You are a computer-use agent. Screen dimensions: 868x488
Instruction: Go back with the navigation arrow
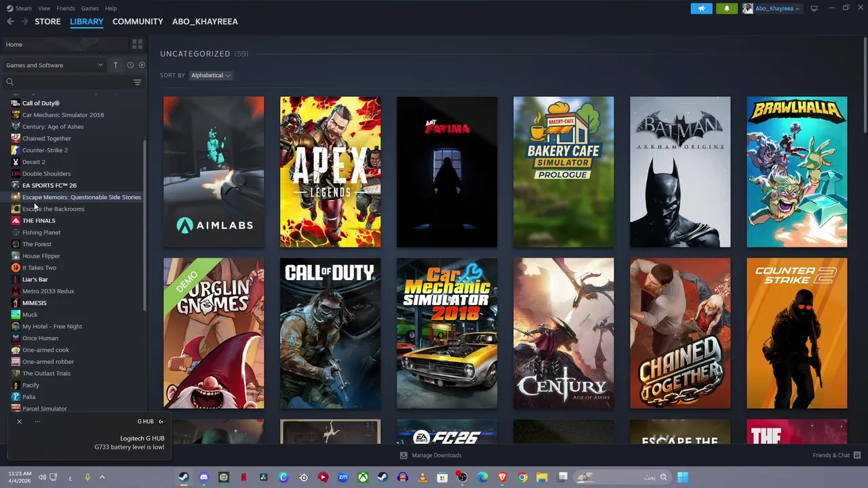pos(10,22)
